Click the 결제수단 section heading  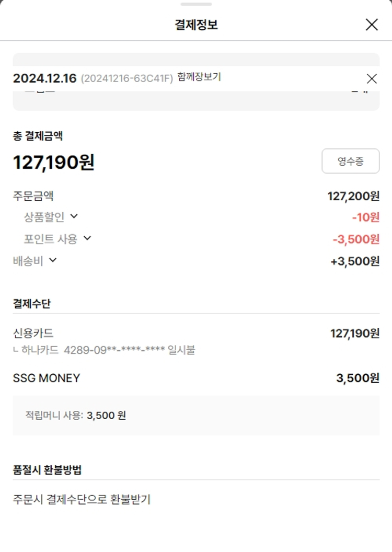(32, 304)
